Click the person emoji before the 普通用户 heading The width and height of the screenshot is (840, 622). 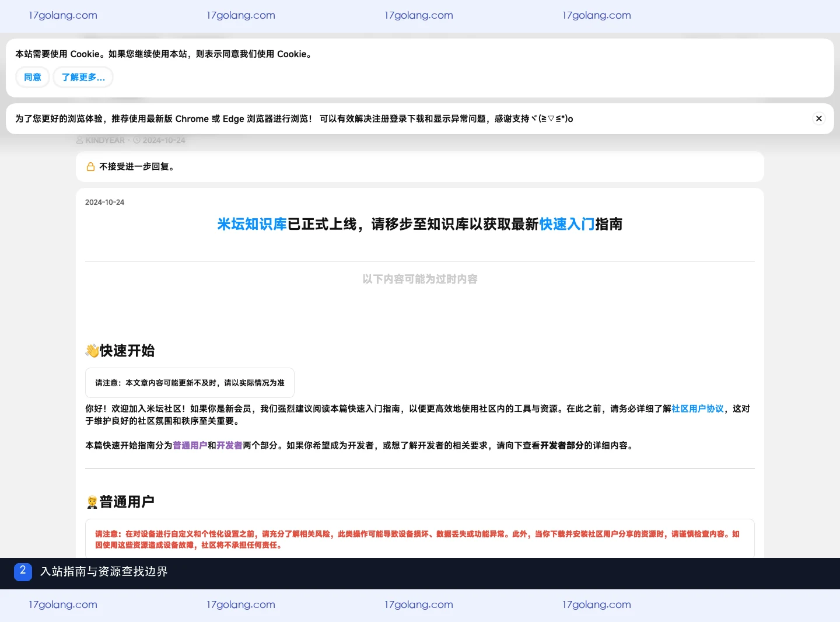[92, 502]
